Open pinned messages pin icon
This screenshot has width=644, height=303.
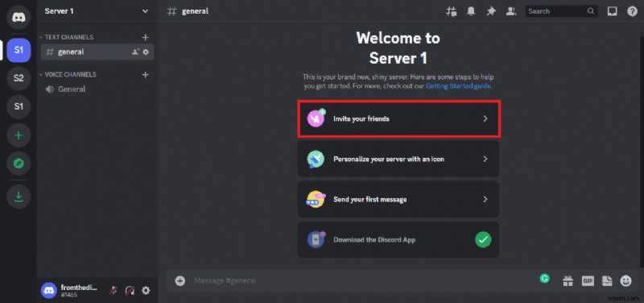click(x=491, y=11)
